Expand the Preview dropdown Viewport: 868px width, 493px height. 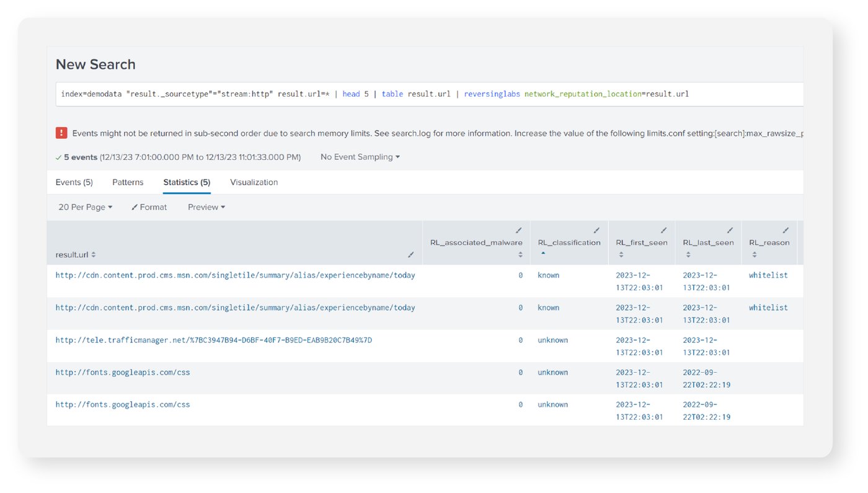(x=206, y=207)
